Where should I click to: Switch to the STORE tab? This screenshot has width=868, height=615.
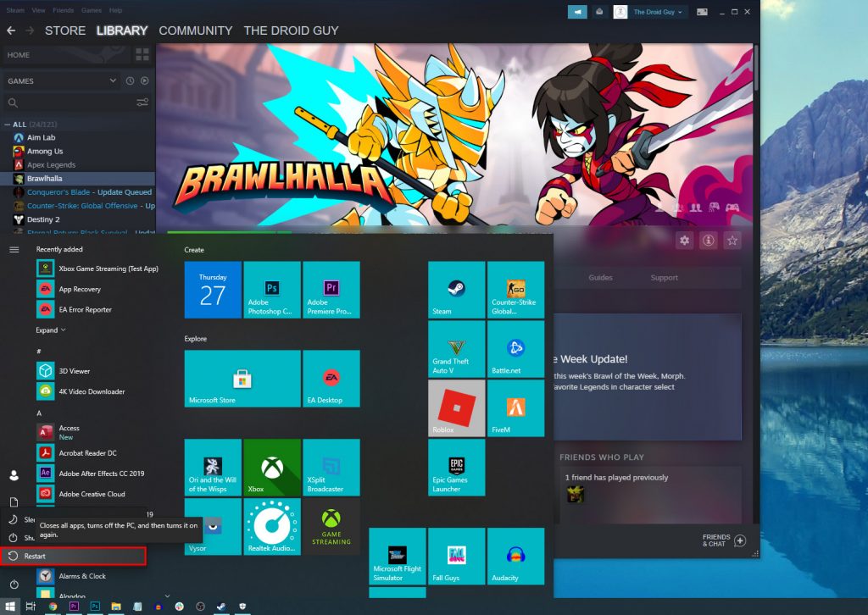point(65,30)
